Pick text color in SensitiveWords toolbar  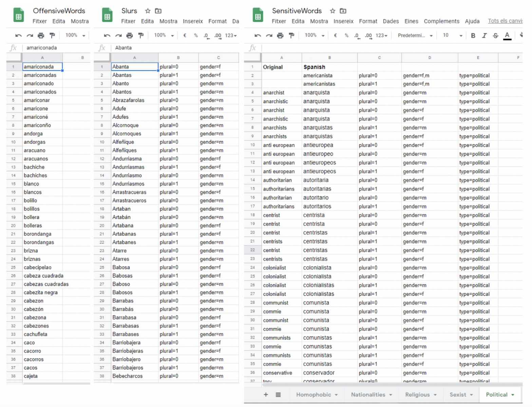pyautogui.click(x=507, y=36)
